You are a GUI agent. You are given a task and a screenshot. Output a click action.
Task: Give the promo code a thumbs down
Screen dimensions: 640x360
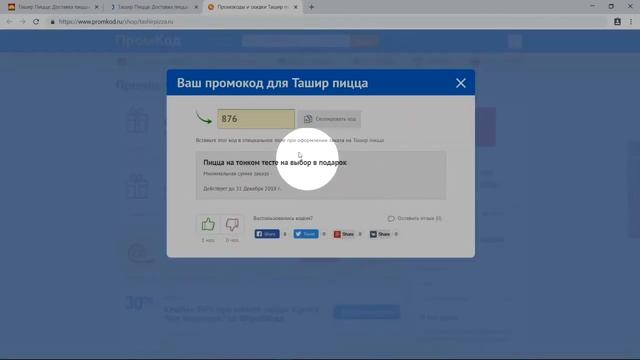pyautogui.click(x=232, y=224)
